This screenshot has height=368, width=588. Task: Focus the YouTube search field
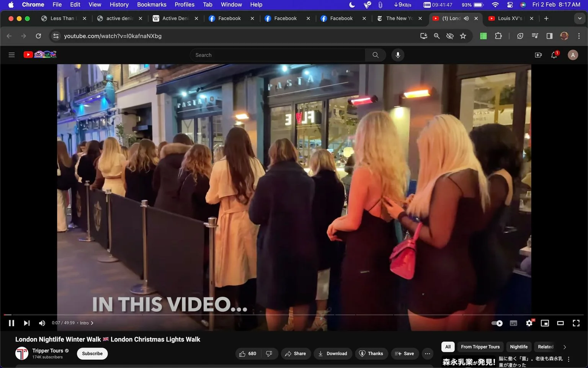(x=278, y=55)
